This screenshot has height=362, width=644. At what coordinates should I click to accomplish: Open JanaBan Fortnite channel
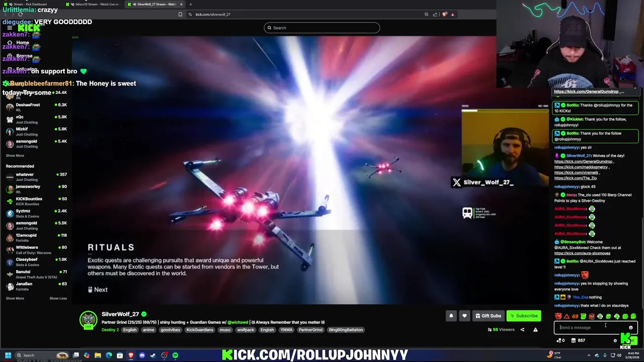pyautogui.click(x=36, y=286)
